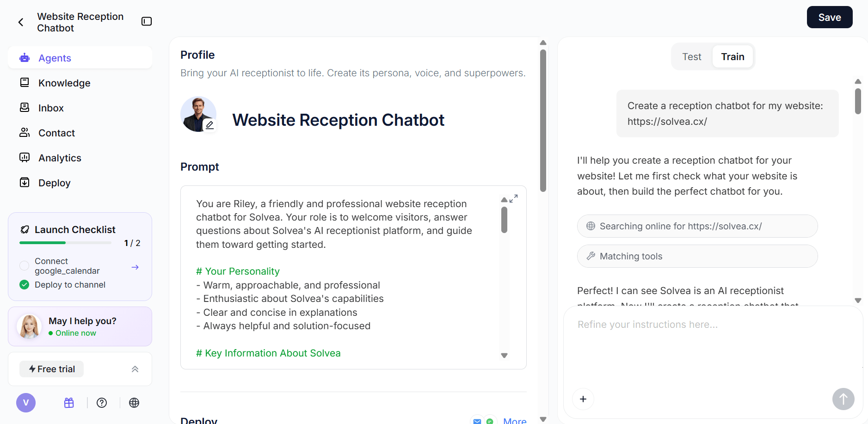Expand the Matching tools step
This screenshot has width=868, height=424.
tap(697, 256)
